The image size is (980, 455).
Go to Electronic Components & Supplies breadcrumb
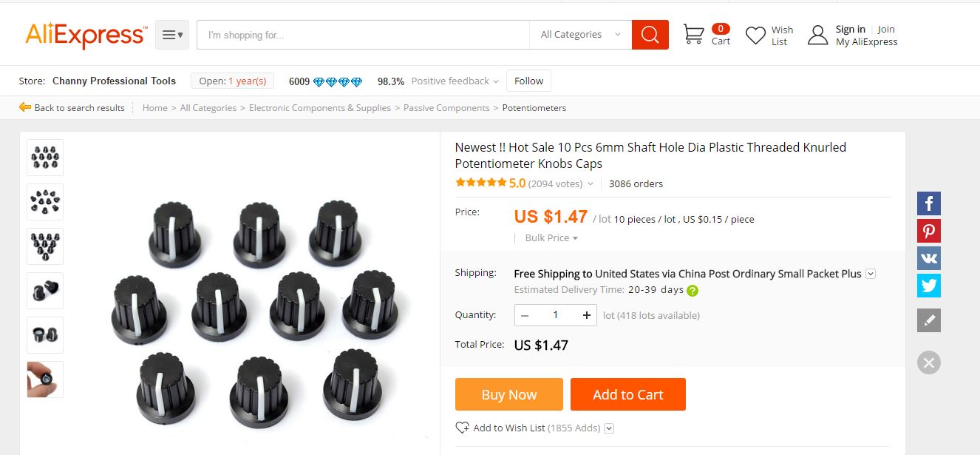(319, 108)
